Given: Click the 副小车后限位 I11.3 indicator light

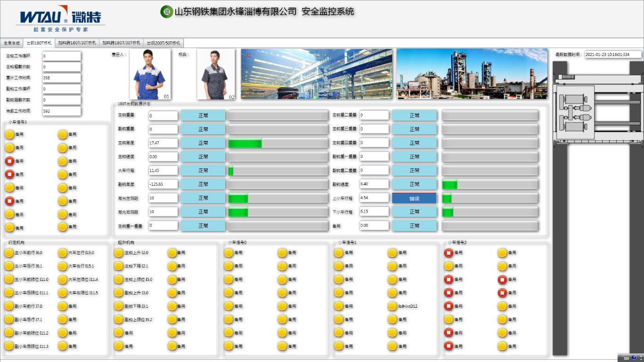Looking at the screenshot, I should [x=9, y=346].
